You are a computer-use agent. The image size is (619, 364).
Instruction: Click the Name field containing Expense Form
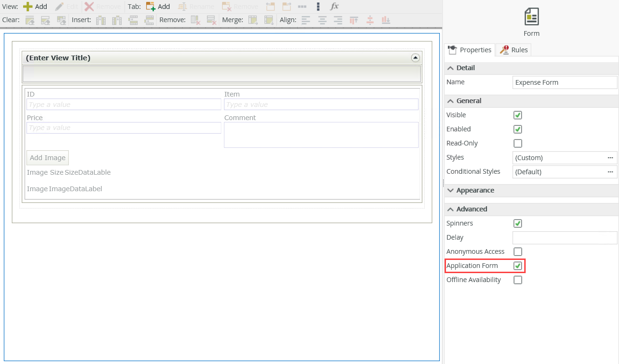click(x=564, y=82)
